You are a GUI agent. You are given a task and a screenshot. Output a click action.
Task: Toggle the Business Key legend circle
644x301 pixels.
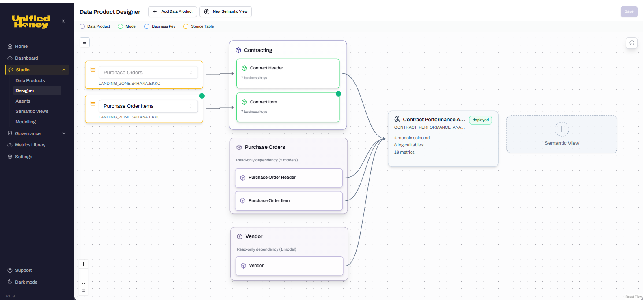[147, 26]
